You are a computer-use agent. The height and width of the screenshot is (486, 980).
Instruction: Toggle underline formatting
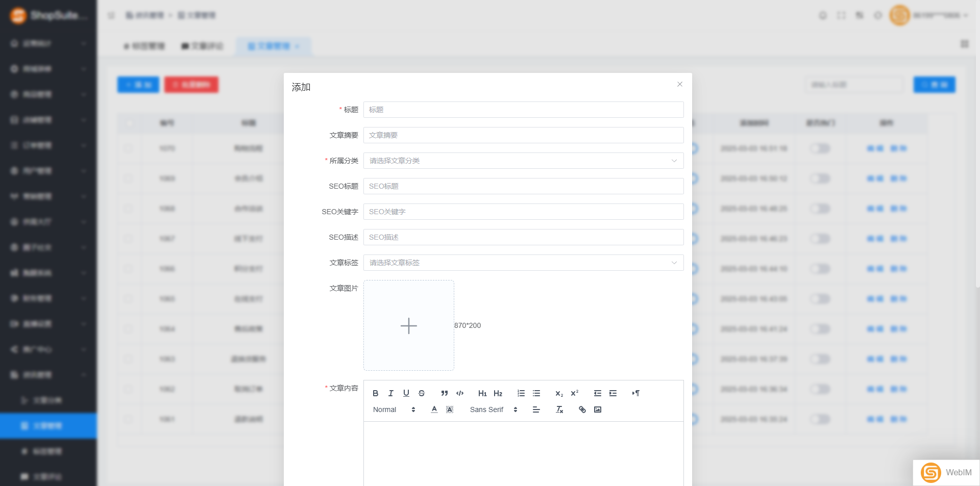pos(406,393)
